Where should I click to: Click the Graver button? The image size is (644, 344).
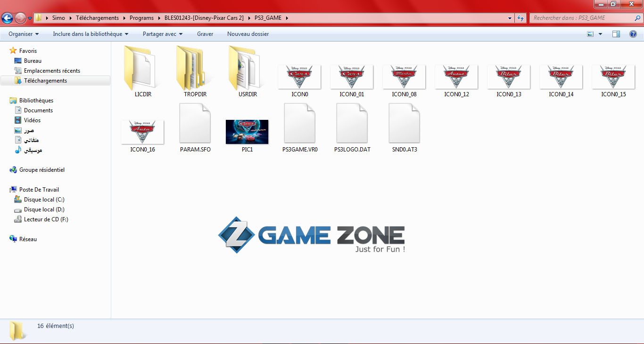pyautogui.click(x=205, y=34)
